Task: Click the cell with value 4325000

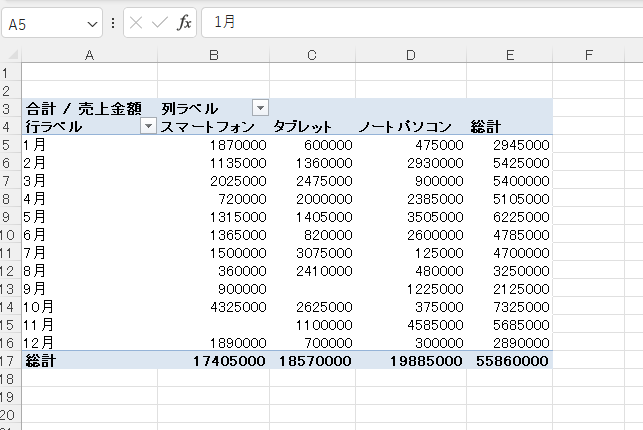Action: (214, 307)
